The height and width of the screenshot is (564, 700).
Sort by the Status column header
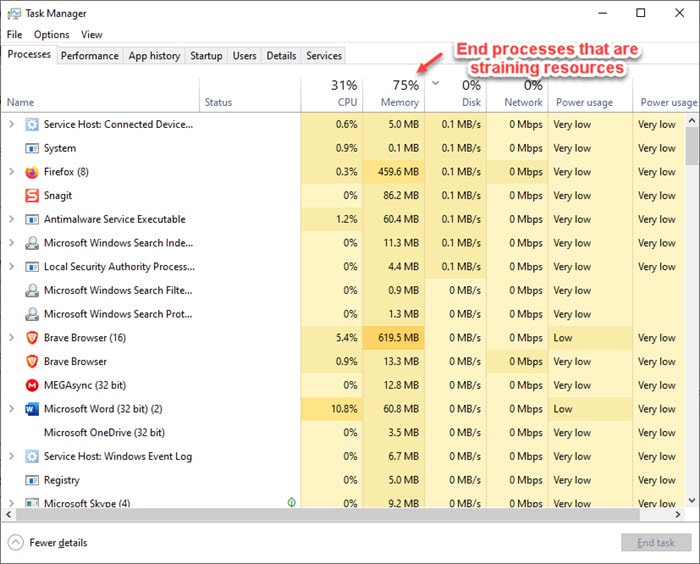pos(250,94)
